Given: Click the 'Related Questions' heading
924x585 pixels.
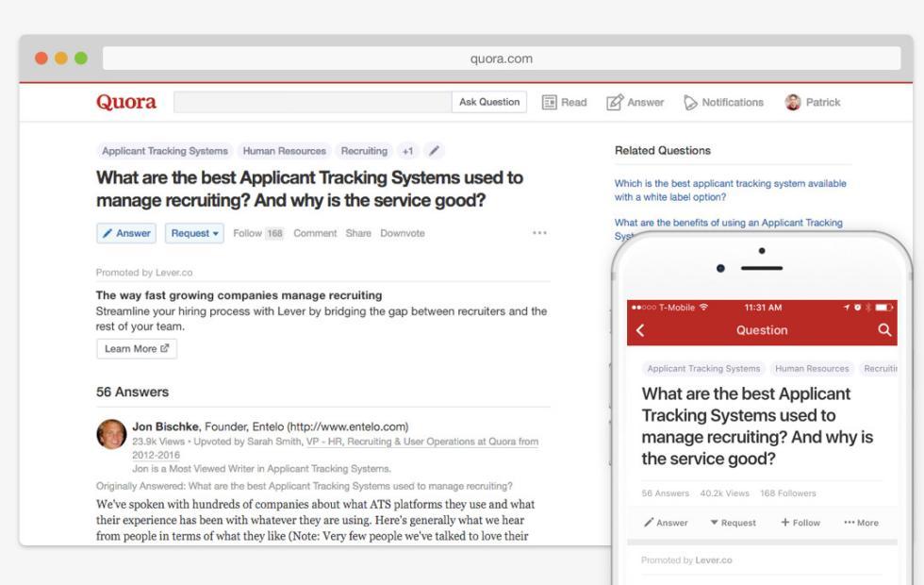Looking at the screenshot, I should (x=662, y=150).
